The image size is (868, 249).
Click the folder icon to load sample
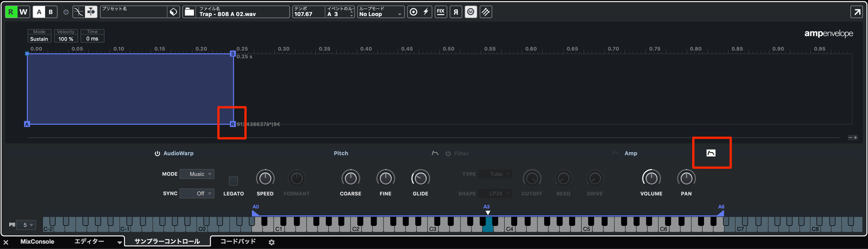(189, 12)
